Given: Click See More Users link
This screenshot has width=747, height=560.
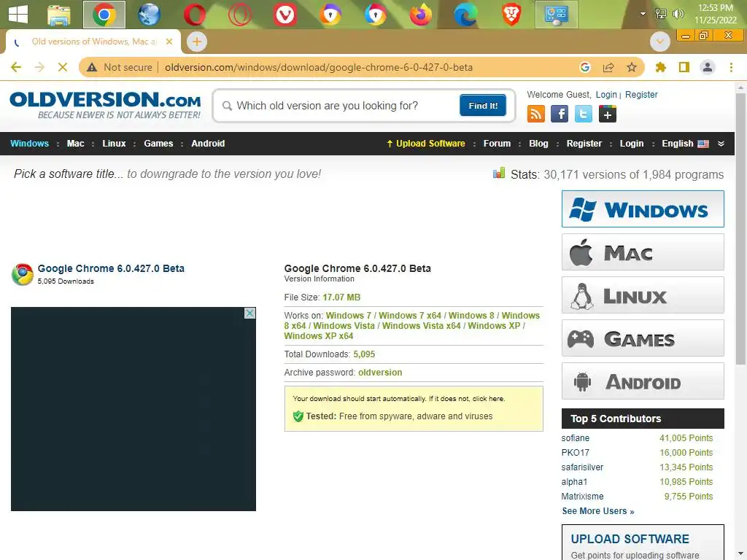Looking at the screenshot, I should pyautogui.click(x=598, y=511).
